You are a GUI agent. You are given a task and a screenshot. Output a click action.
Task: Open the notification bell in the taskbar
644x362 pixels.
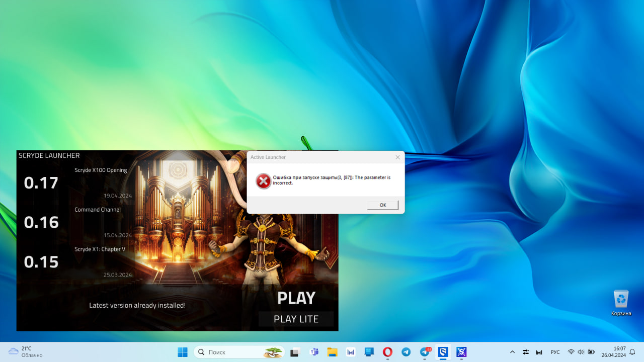(x=632, y=352)
